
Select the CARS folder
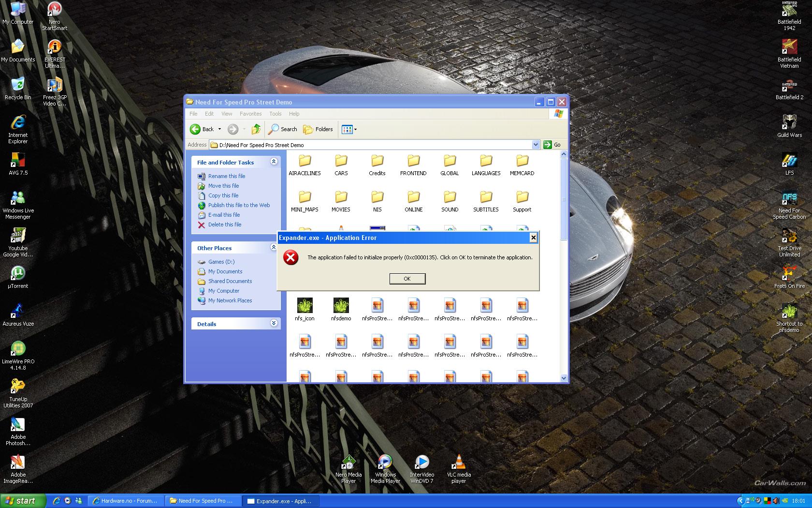tap(341, 165)
